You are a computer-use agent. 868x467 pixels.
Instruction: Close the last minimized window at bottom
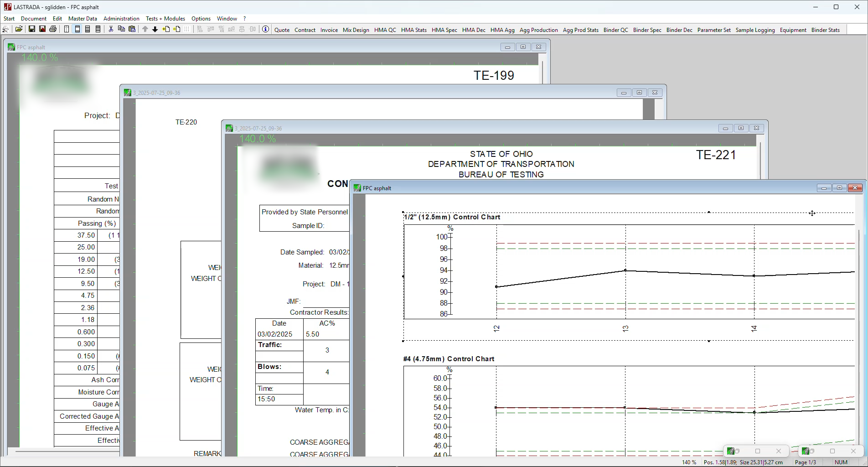point(853,451)
